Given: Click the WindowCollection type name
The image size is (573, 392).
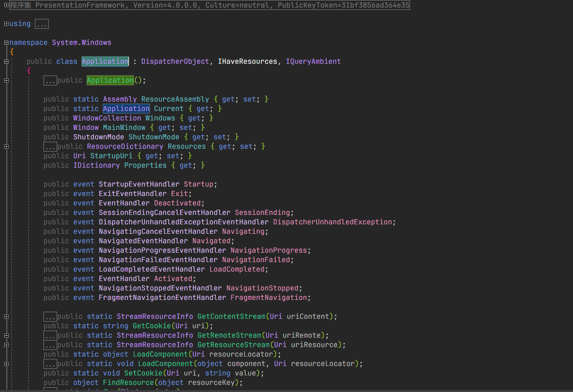Looking at the screenshot, I should (x=107, y=118).
